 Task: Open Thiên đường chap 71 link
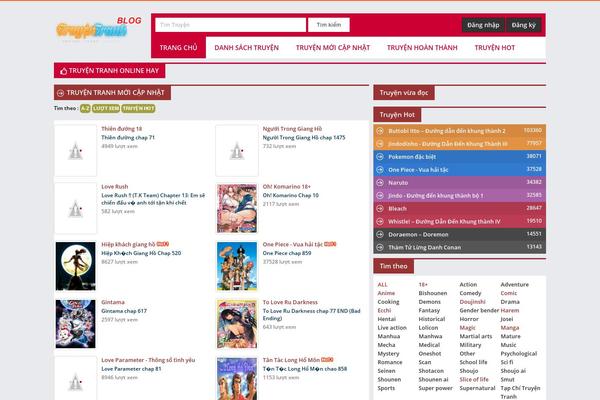pyautogui.click(x=128, y=137)
